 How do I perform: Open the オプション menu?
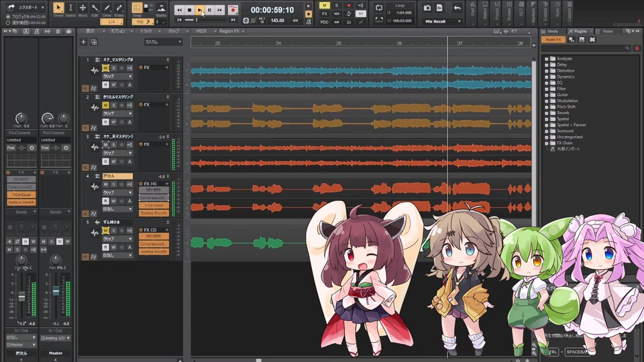click(121, 32)
